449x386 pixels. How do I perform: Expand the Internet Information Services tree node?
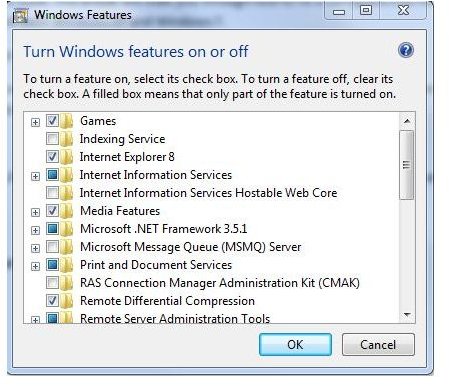tap(35, 176)
